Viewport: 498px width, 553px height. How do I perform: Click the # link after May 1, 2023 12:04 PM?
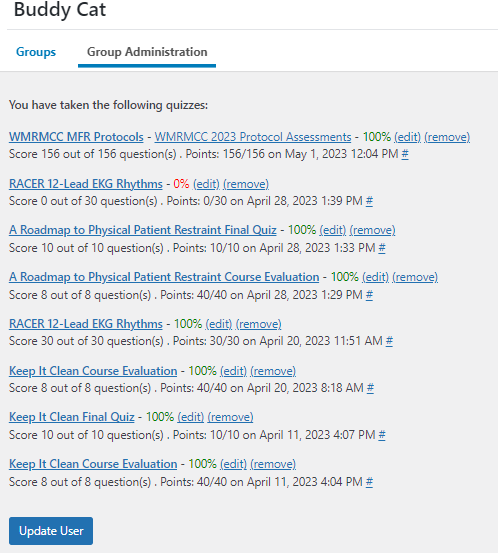coord(405,154)
